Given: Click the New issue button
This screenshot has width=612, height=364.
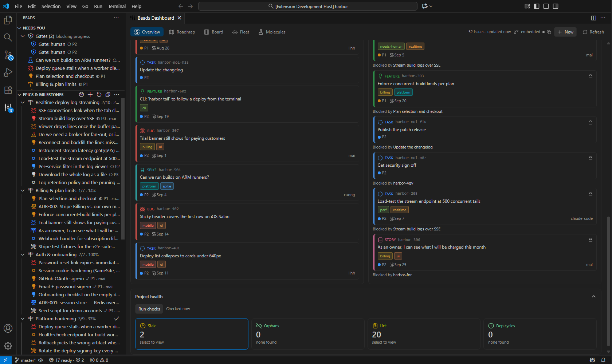Looking at the screenshot, I should pyautogui.click(x=566, y=32).
